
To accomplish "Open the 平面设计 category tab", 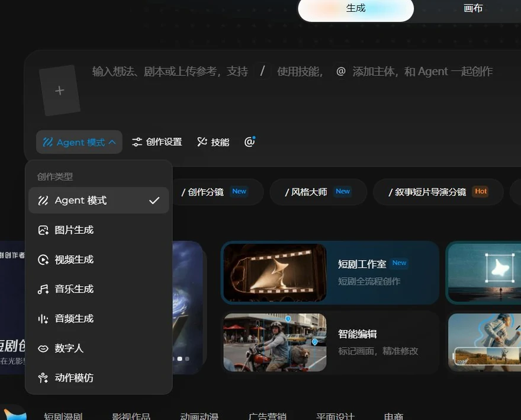I will pos(336,416).
